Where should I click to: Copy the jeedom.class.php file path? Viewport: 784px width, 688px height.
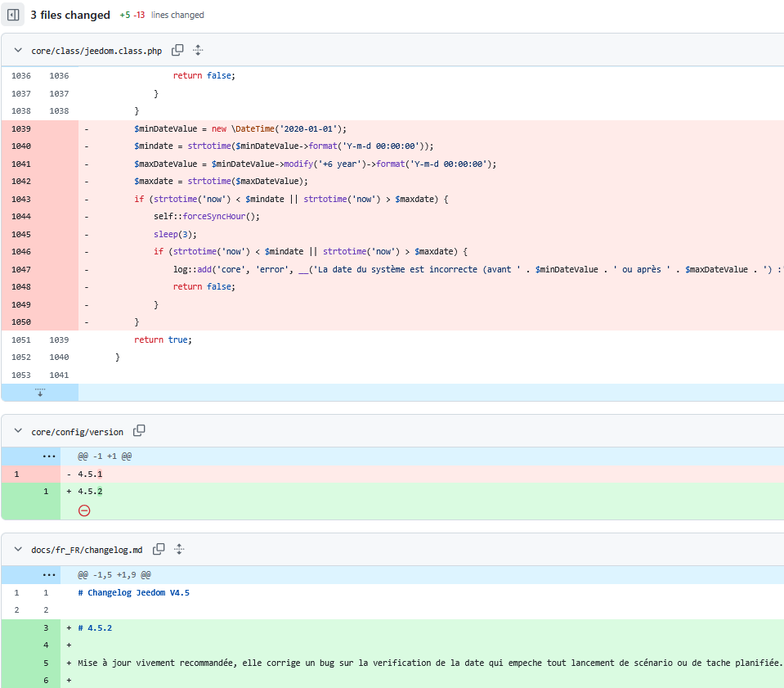click(177, 51)
